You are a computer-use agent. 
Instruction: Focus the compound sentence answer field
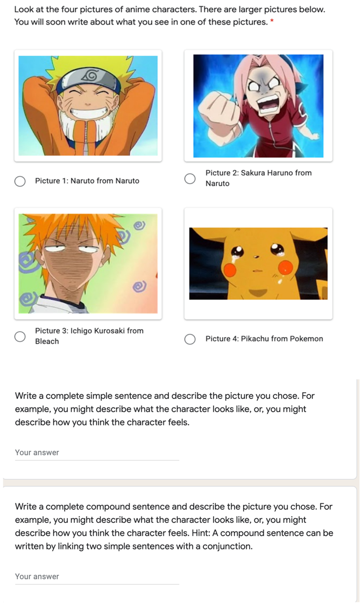point(97,576)
